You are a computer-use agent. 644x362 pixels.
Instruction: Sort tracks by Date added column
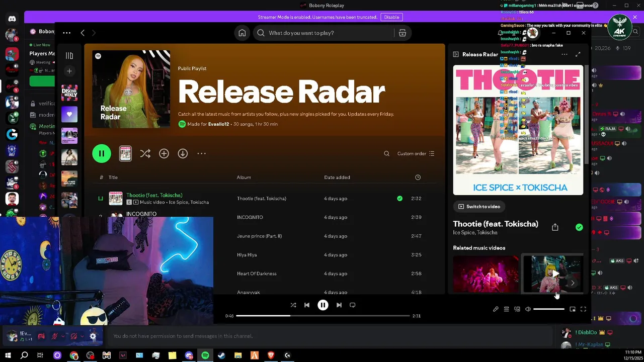click(337, 177)
